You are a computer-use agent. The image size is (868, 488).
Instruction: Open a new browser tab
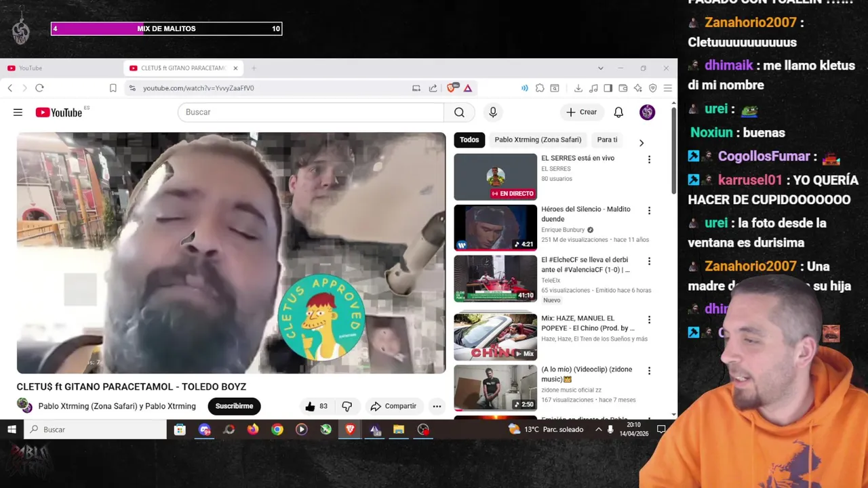pos(254,68)
